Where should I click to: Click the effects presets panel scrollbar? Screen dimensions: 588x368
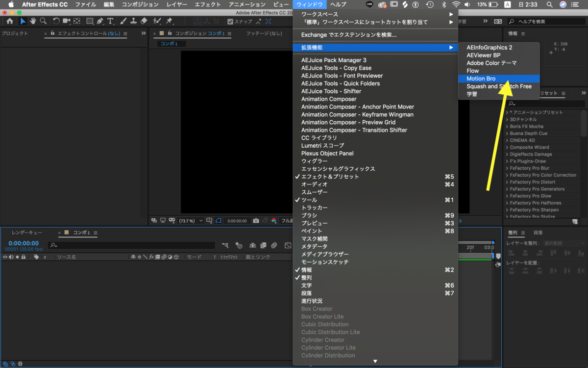[584, 123]
